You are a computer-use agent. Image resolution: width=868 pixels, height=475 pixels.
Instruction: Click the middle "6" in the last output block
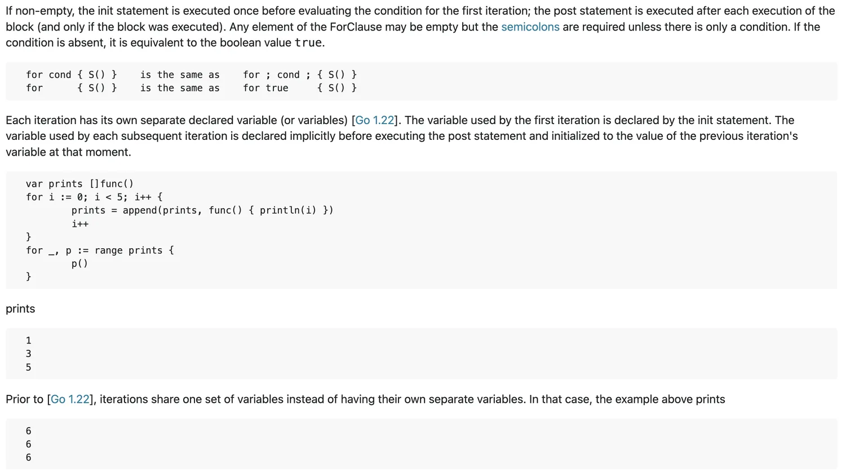(x=29, y=445)
